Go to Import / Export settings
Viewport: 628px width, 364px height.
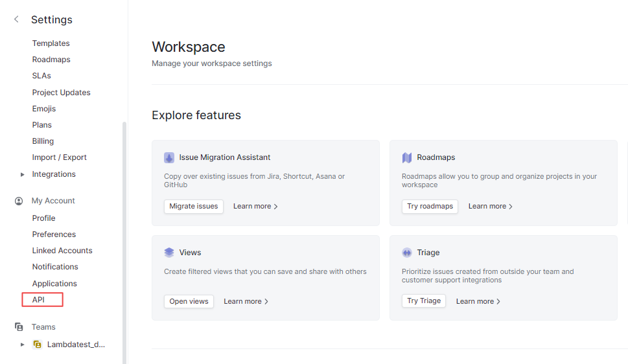(x=59, y=157)
